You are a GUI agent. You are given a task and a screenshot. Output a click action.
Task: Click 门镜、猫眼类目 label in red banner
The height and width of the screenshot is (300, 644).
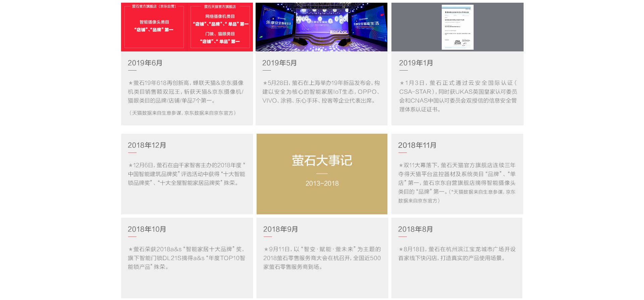pos(220,34)
